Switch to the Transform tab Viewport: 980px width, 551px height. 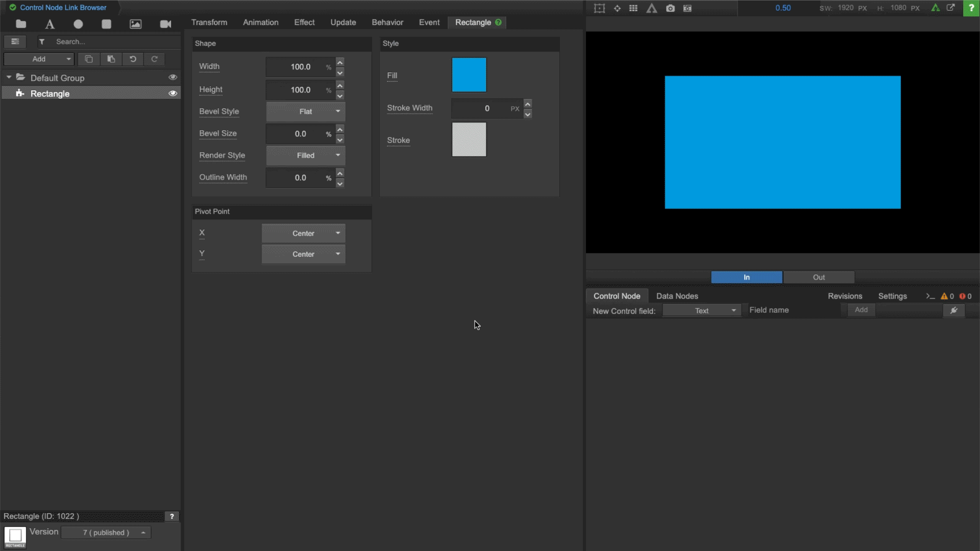coord(209,22)
